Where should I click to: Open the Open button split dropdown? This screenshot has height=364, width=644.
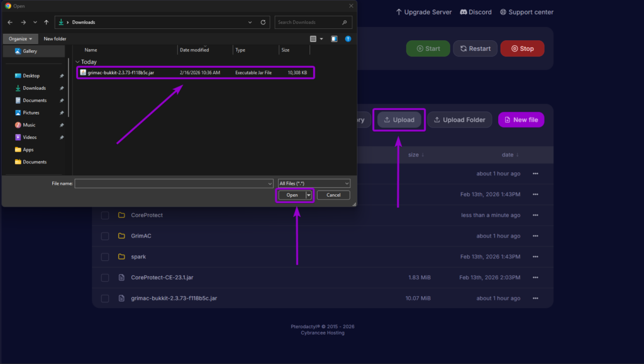point(308,195)
